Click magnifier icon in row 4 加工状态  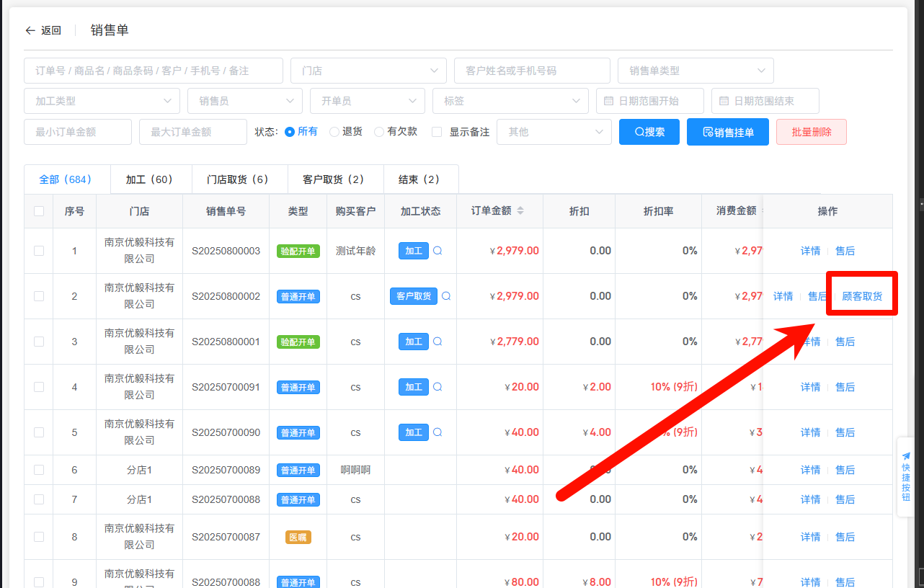[437, 387]
